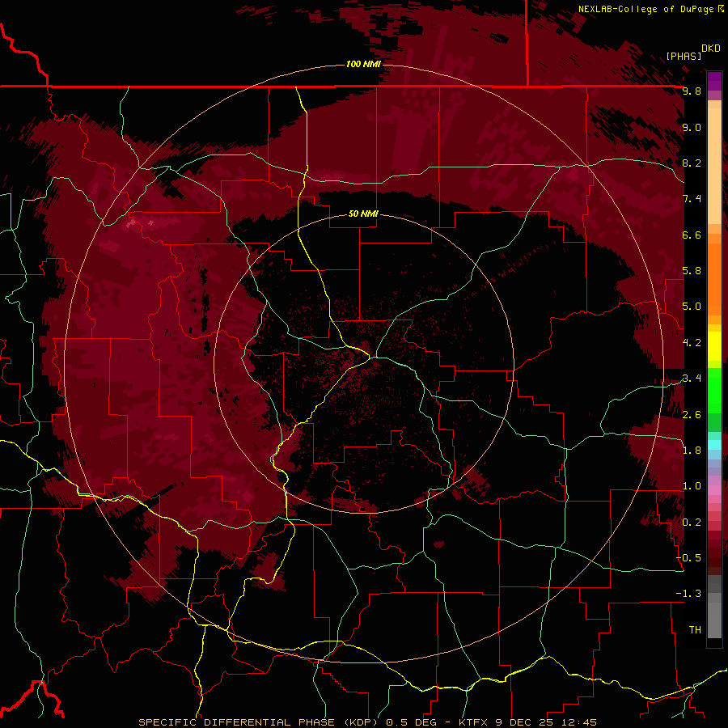Click the 0.2 scale value
Screen dimensions: 728x728
coord(692,523)
